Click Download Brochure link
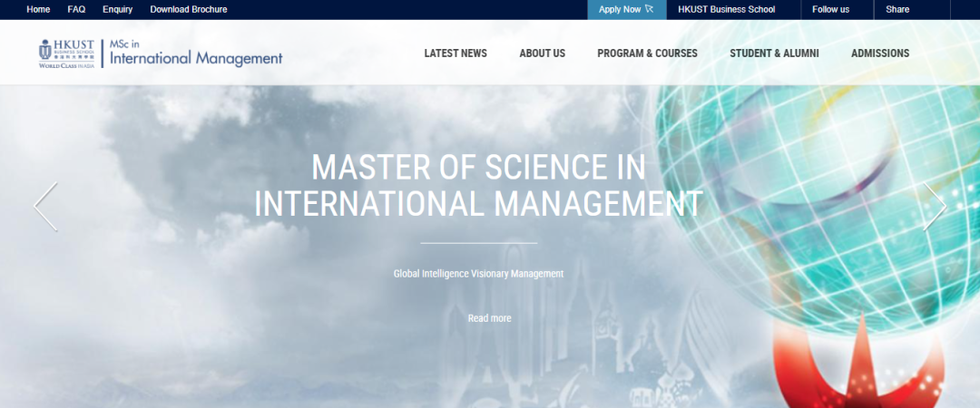This screenshot has width=980, height=408. 189,9
